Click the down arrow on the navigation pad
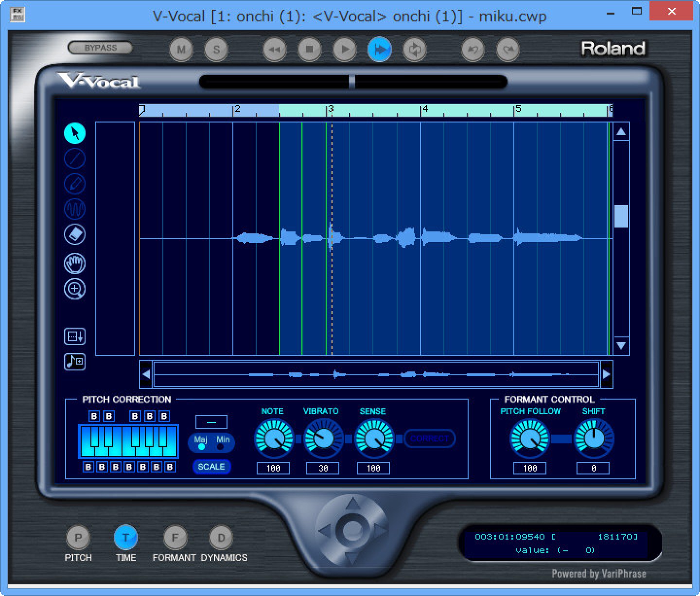 tap(353, 557)
